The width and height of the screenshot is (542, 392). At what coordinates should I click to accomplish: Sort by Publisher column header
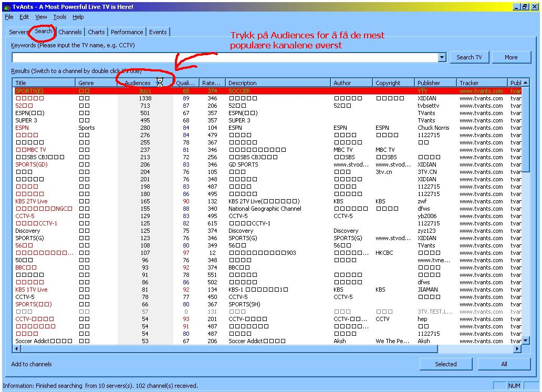click(435, 83)
